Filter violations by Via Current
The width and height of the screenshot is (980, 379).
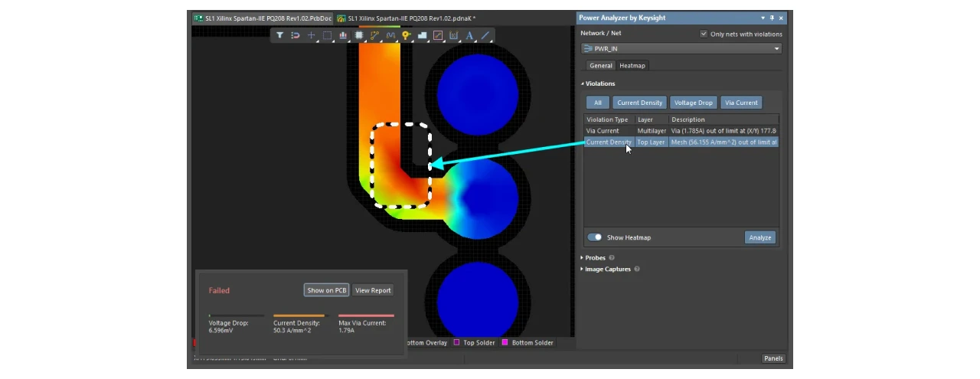tap(740, 103)
